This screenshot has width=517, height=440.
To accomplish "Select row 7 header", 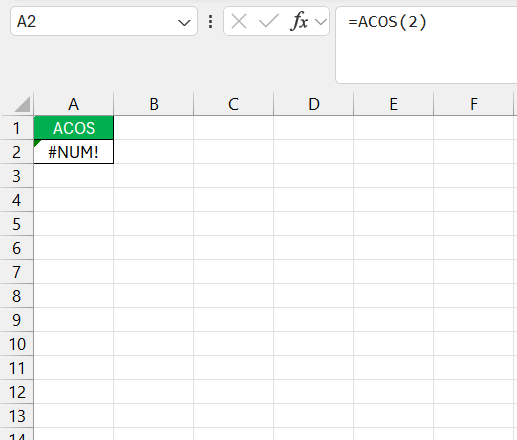I will point(17,272).
